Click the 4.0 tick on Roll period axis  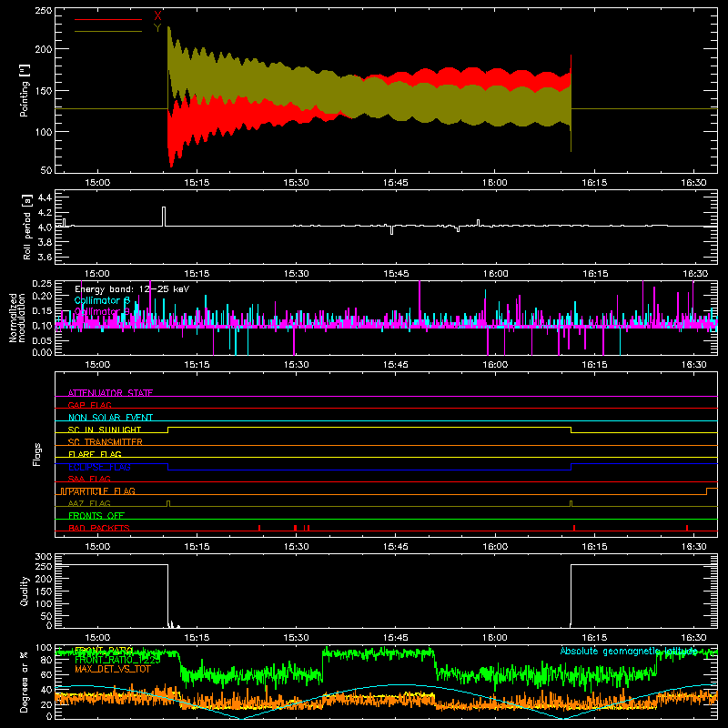click(x=45, y=227)
